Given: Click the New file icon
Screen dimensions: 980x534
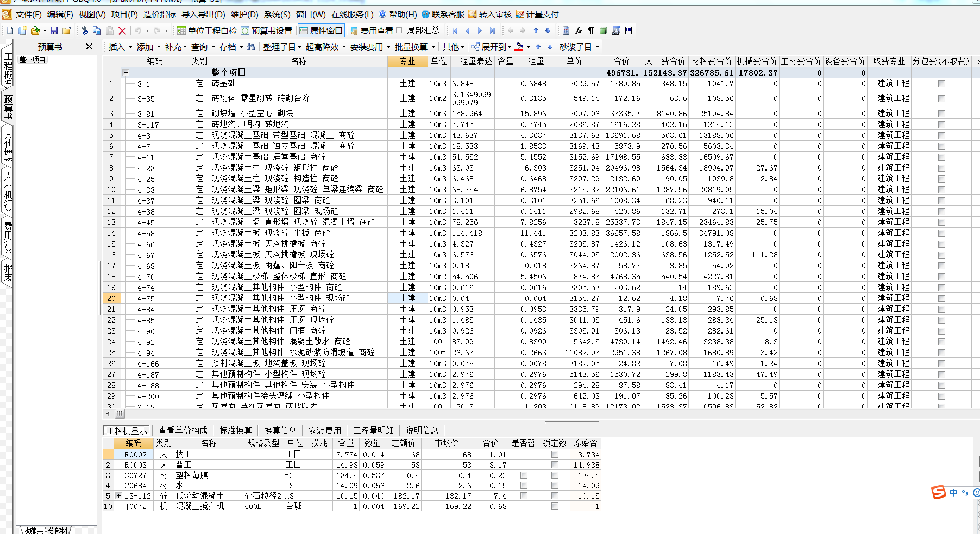Looking at the screenshot, I should (9, 30).
